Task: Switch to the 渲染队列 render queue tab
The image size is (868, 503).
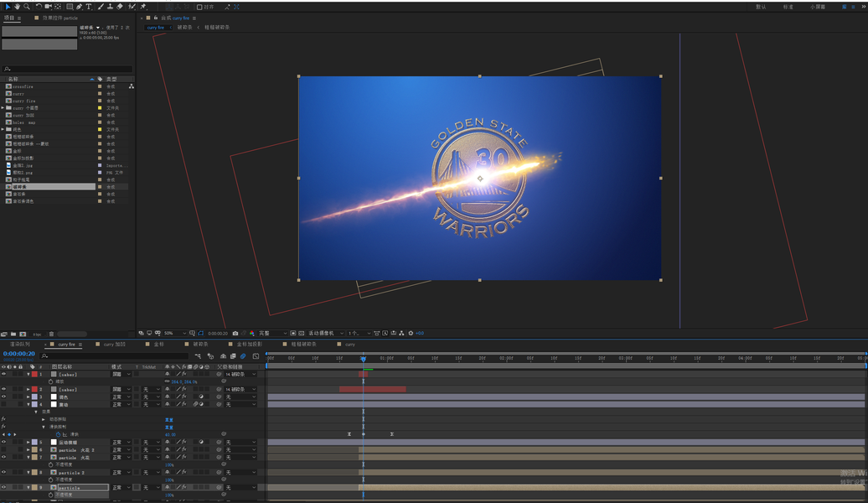Action: 19,345
